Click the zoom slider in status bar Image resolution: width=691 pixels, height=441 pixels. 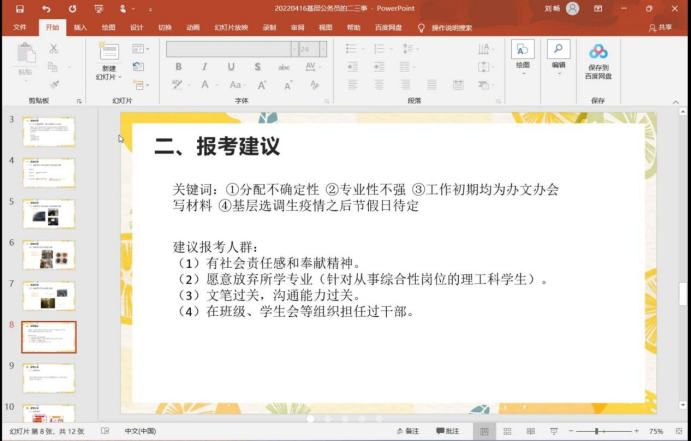(x=597, y=431)
